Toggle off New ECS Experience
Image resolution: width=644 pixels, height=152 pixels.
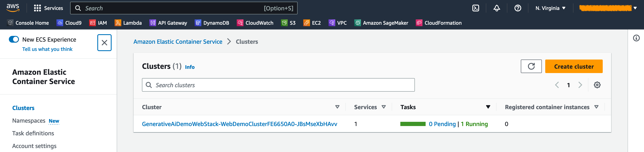(14, 39)
